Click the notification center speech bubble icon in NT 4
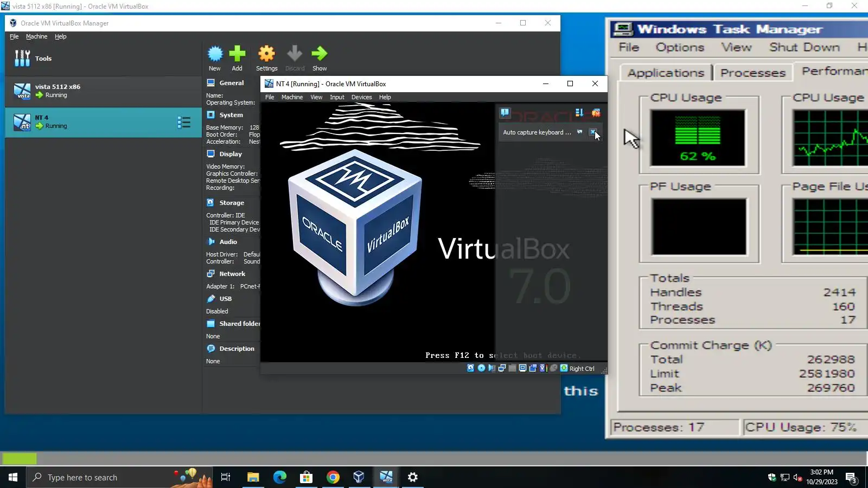The height and width of the screenshot is (488, 868). pos(505,113)
